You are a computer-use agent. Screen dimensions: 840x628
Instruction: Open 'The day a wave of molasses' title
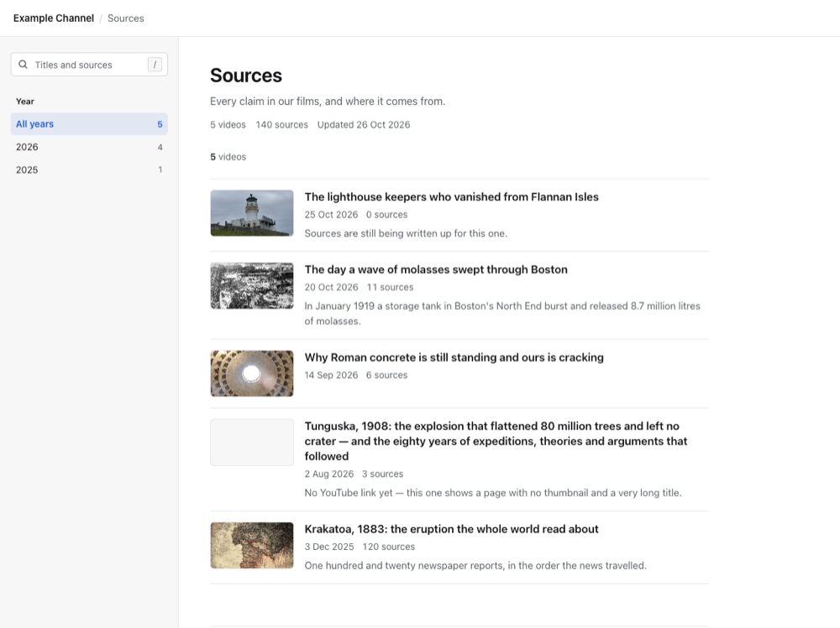click(x=436, y=270)
